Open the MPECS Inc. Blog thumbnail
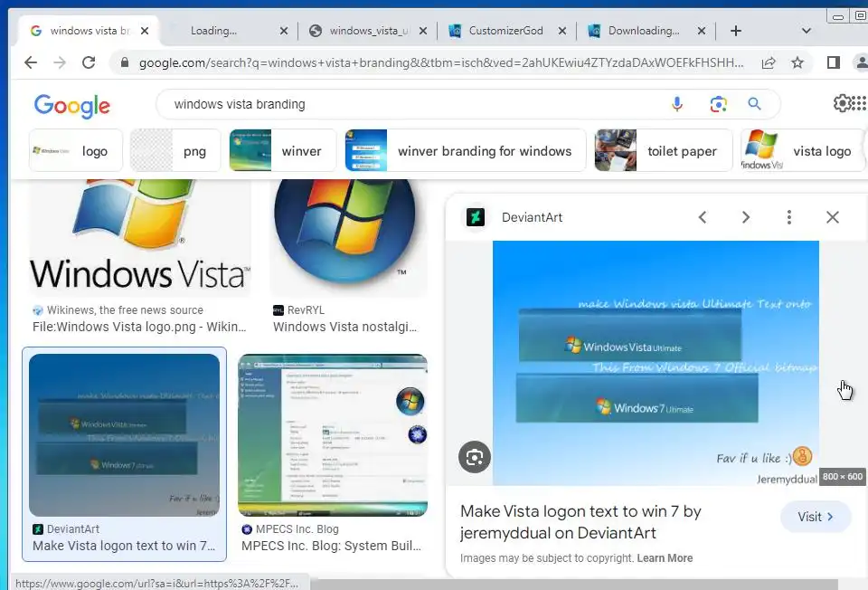This screenshot has height=590, width=868. [x=333, y=435]
